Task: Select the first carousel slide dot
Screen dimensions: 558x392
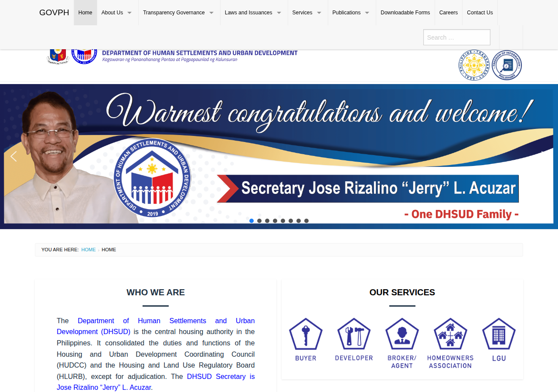Action: pos(252,221)
